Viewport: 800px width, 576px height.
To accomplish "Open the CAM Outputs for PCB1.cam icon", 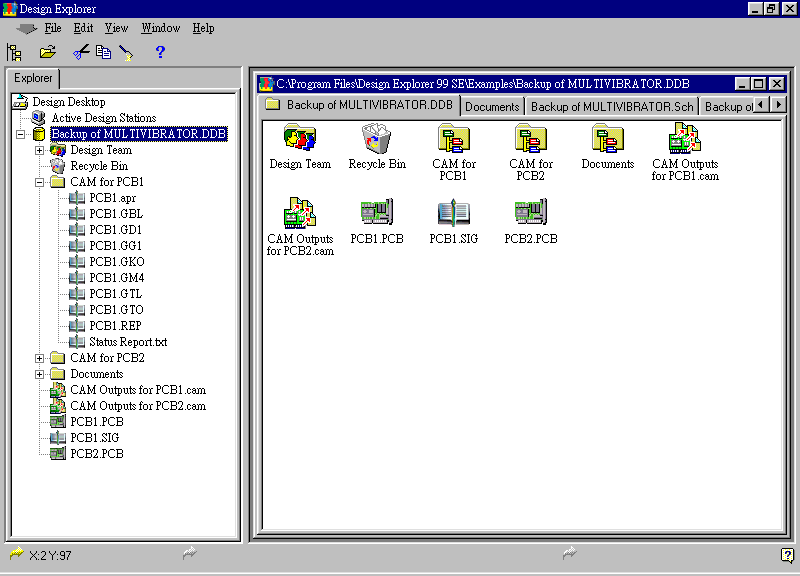I will coord(684,142).
